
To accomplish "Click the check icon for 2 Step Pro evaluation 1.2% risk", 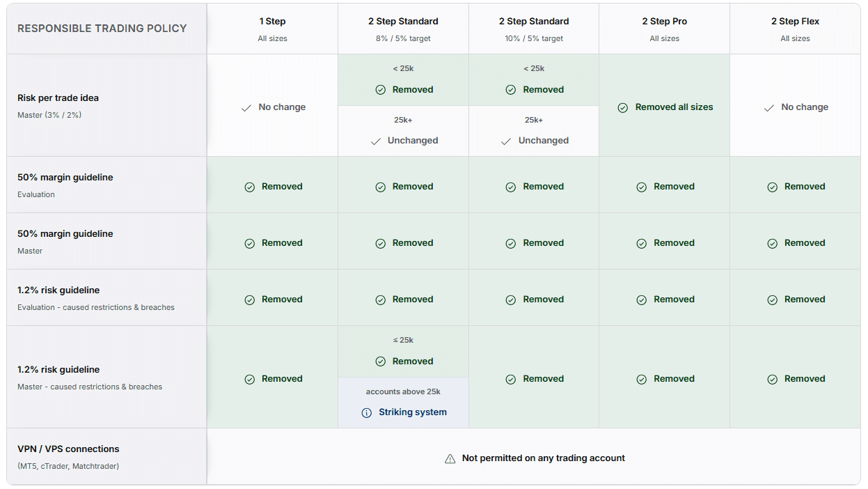I will (x=641, y=300).
